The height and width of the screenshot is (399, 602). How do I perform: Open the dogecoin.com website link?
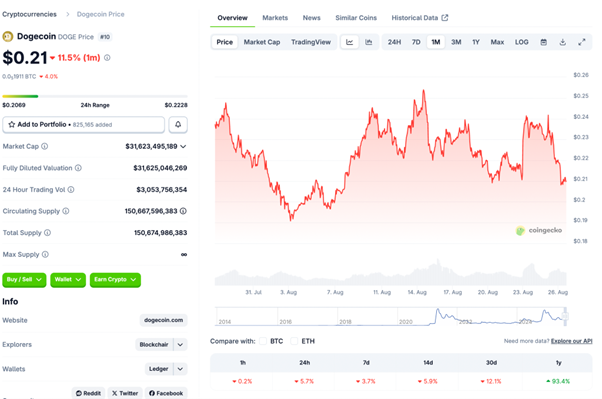tap(164, 320)
